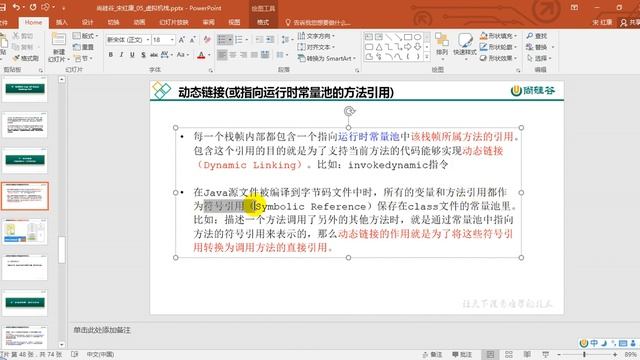640x360 pixels.
Task: Open the Transitions (切换) tab
Action: coord(113,22)
